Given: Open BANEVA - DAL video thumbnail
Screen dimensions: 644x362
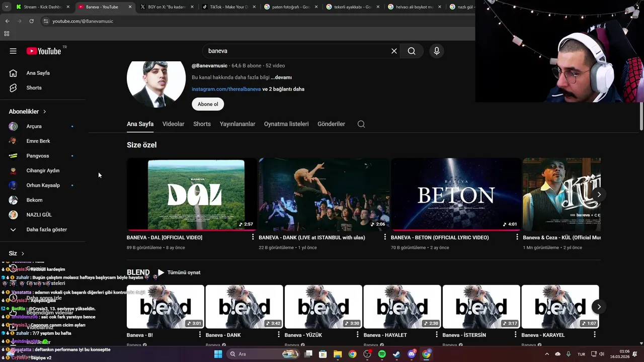Looking at the screenshot, I should tap(192, 195).
